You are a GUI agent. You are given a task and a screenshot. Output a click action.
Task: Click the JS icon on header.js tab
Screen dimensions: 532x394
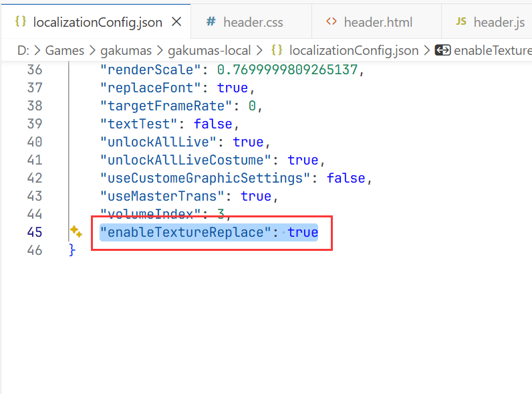[461, 22]
